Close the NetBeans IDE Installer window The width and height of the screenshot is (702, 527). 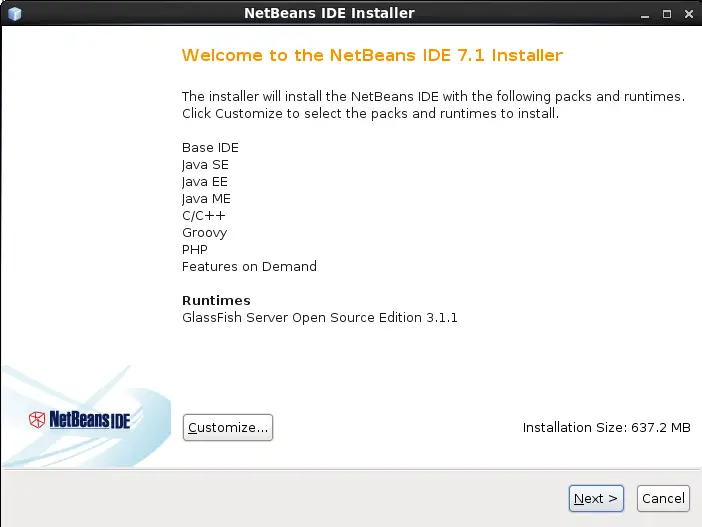click(x=689, y=14)
